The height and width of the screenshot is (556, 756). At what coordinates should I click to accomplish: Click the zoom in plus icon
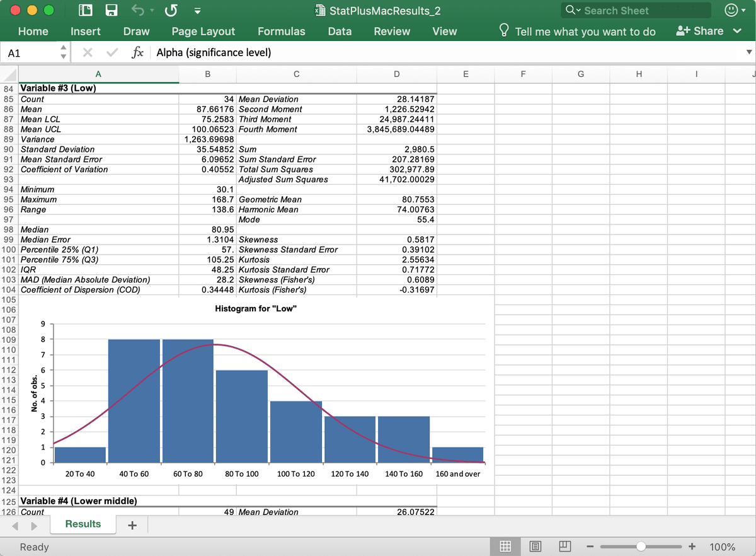tap(692, 547)
